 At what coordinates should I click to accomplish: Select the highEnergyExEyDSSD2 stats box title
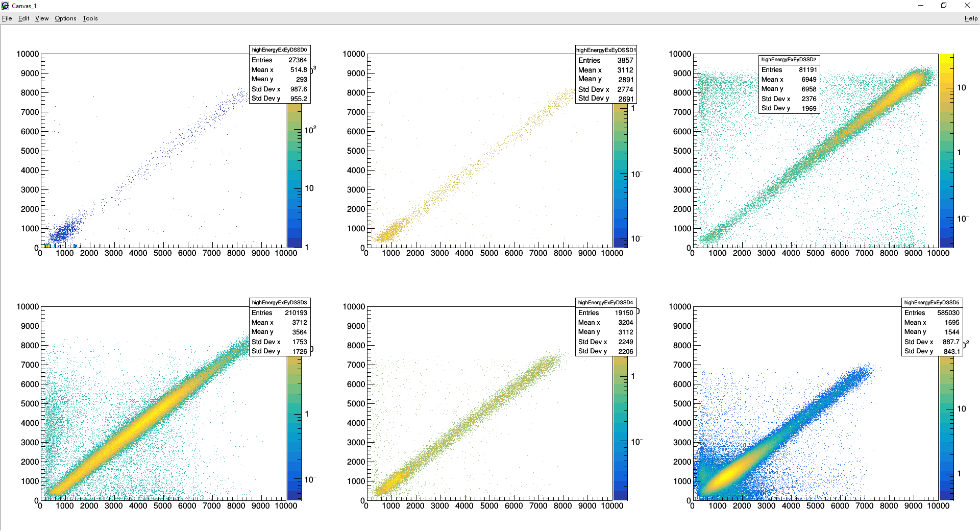(789, 60)
